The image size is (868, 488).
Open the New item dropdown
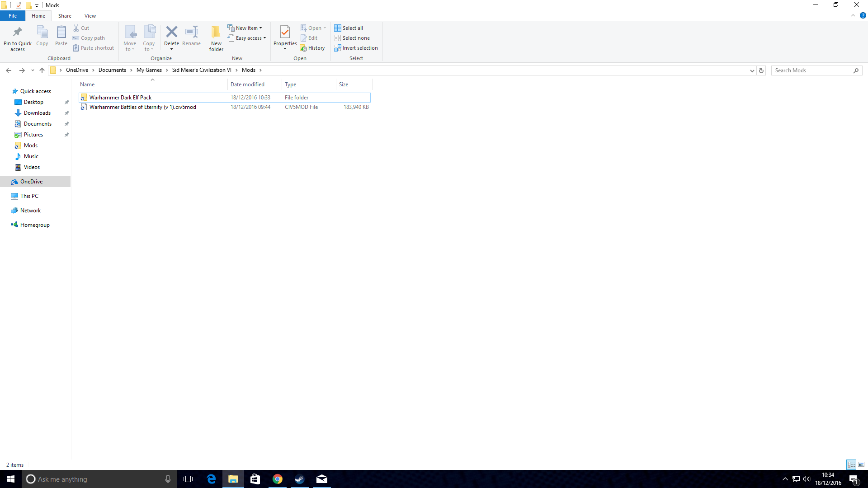[x=245, y=28]
